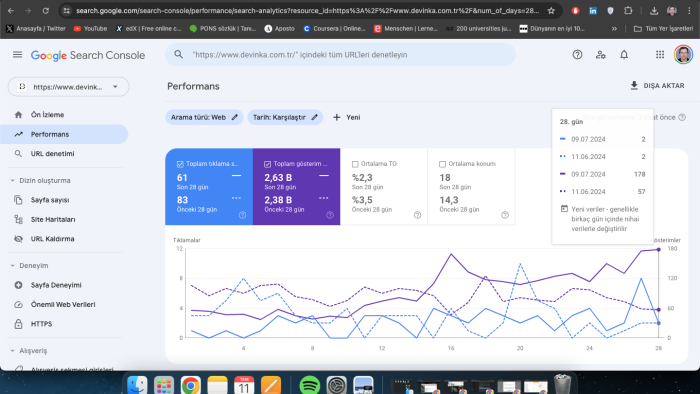Edit the Tarih: Karşılaştır filter
Image resolution: width=700 pixels, height=394 pixels.
pos(285,117)
